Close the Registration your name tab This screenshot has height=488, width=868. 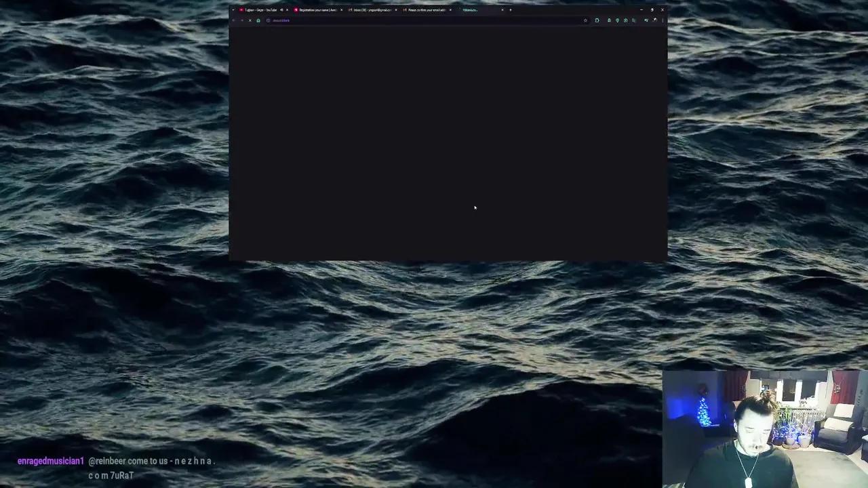[341, 10]
